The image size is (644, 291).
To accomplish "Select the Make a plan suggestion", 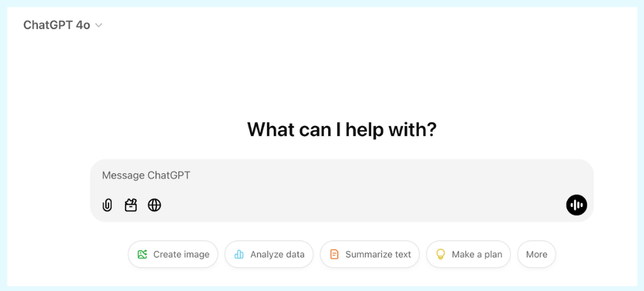I will click(469, 254).
